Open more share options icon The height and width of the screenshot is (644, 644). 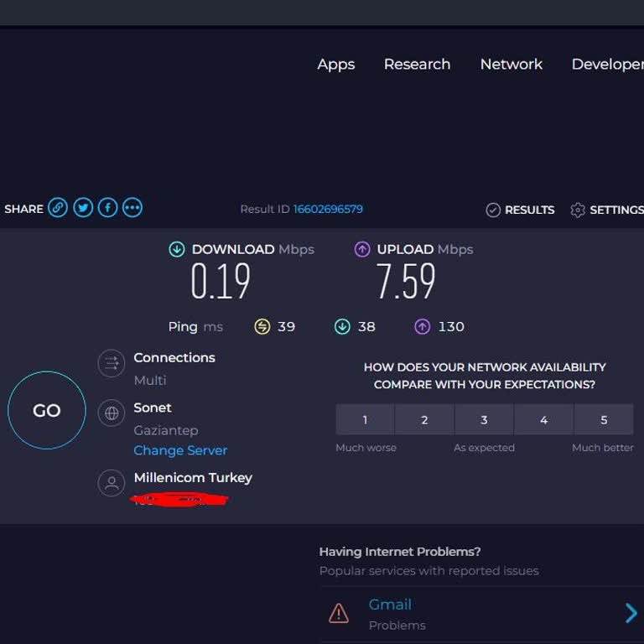pos(132,208)
